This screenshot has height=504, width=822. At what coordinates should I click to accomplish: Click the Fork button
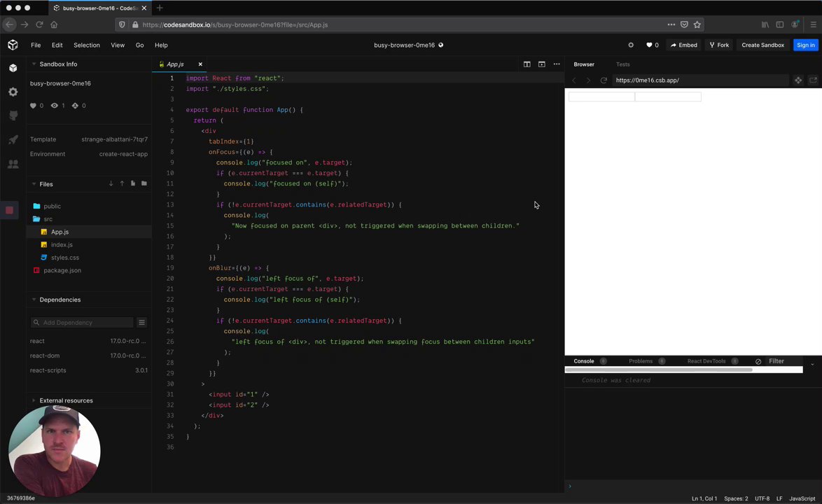pos(718,45)
